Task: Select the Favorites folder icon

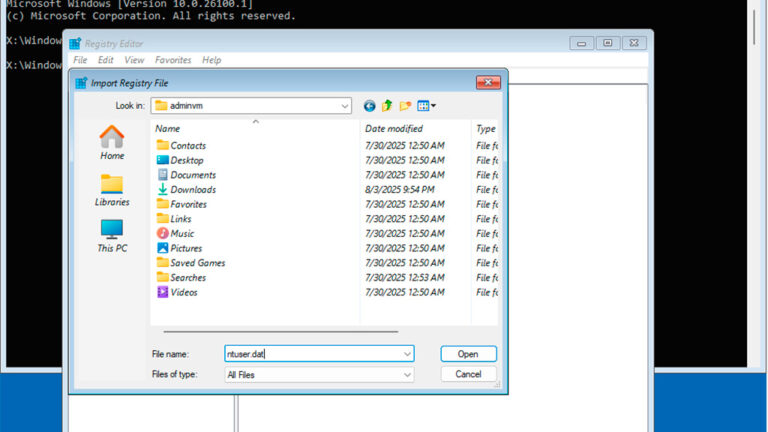Action: tap(162, 204)
